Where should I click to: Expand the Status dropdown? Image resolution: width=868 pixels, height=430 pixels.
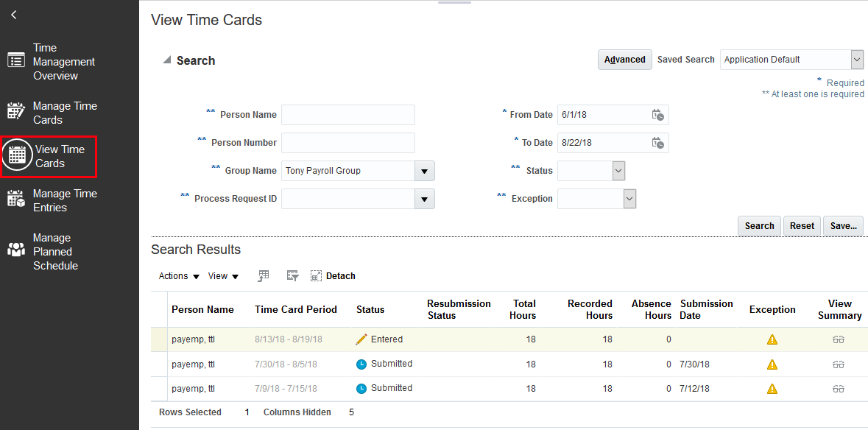pos(617,170)
